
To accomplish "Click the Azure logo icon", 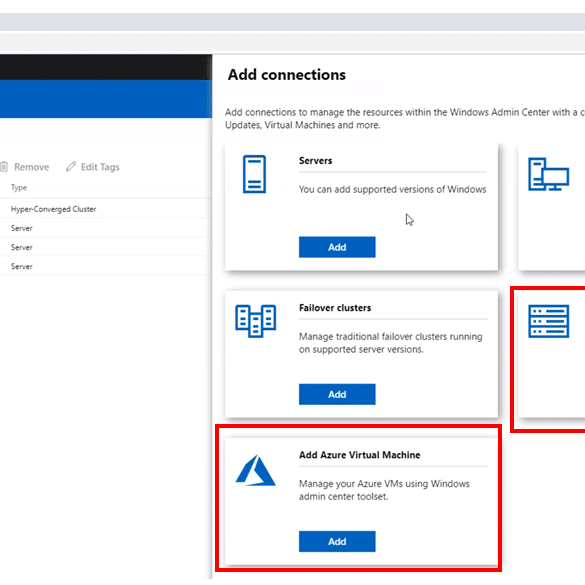I will click(256, 470).
